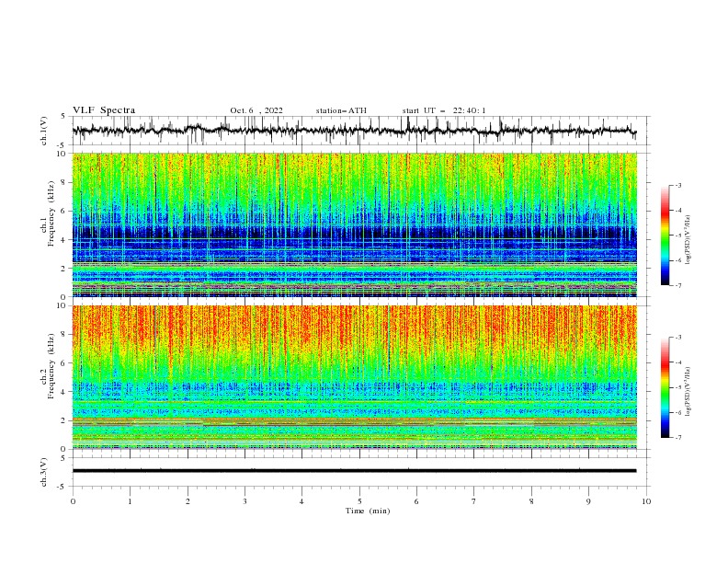Click the ch.1 'Frequency (kHz)' axis label
The height and width of the screenshot is (563, 728).
point(51,214)
